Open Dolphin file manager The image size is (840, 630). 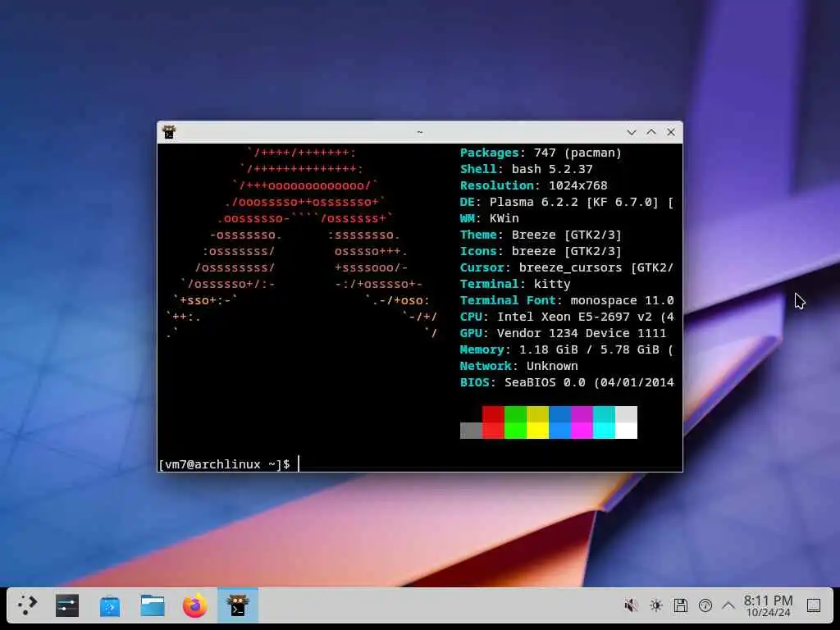[x=152, y=605]
